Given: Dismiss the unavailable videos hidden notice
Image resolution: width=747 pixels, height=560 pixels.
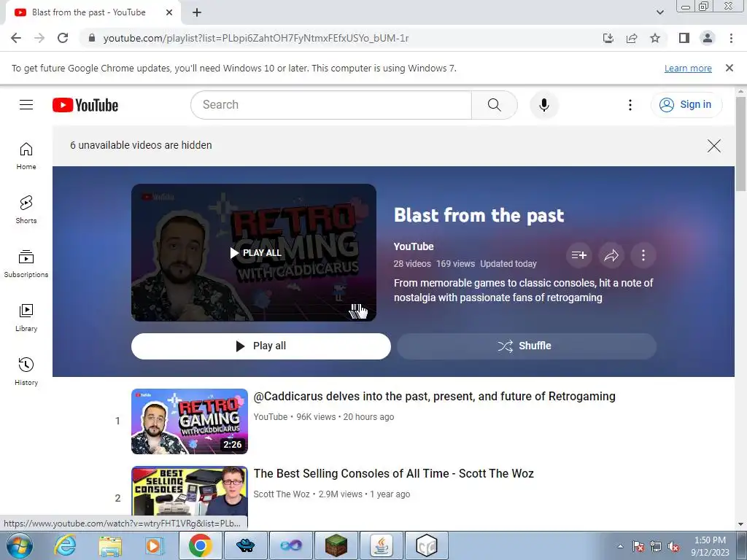Looking at the screenshot, I should coord(713,146).
